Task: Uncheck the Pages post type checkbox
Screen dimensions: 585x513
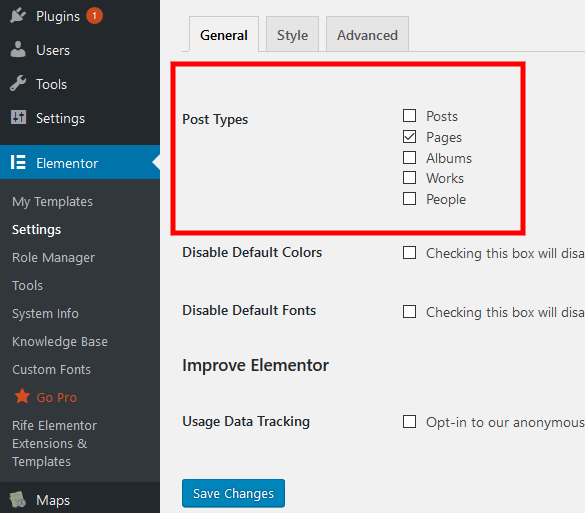Action: (409, 137)
